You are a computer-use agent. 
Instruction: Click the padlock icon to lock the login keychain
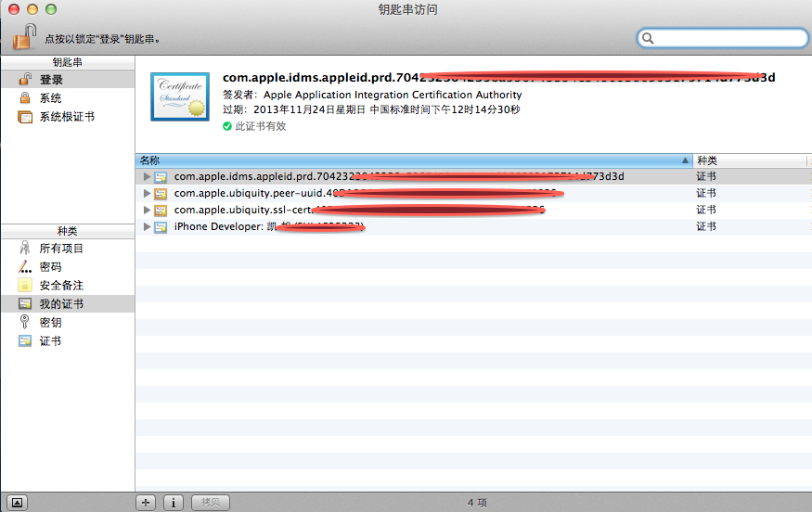click(24, 37)
